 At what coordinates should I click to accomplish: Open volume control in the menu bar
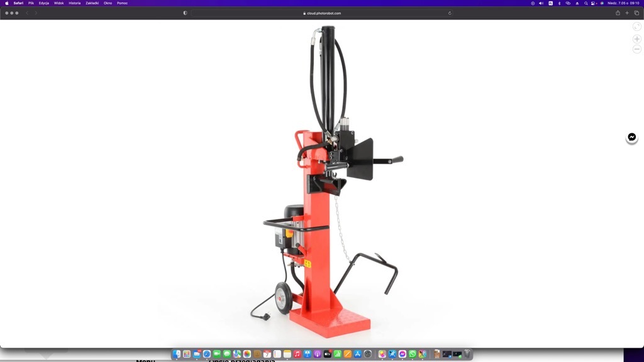tap(541, 3)
